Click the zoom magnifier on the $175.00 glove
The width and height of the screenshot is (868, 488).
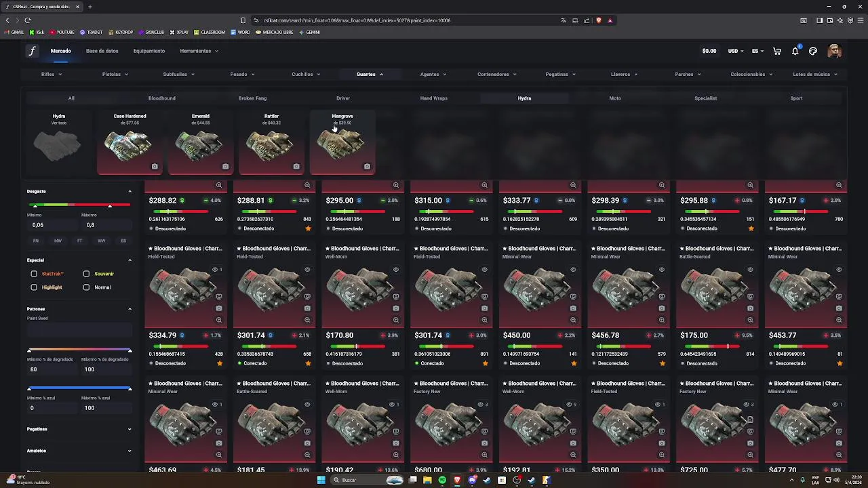pyautogui.click(x=750, y=320)
